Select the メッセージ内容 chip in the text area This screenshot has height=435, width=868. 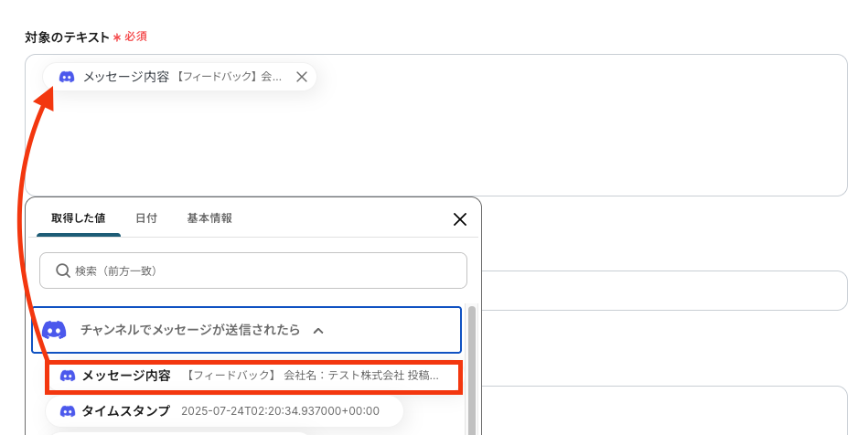tap(179, 77)
